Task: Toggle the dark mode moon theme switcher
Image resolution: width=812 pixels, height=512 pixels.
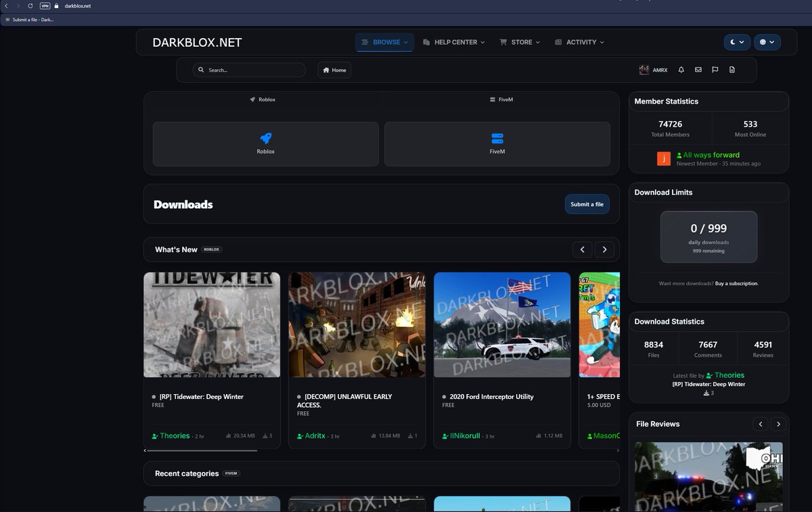Action: (737, 42)
